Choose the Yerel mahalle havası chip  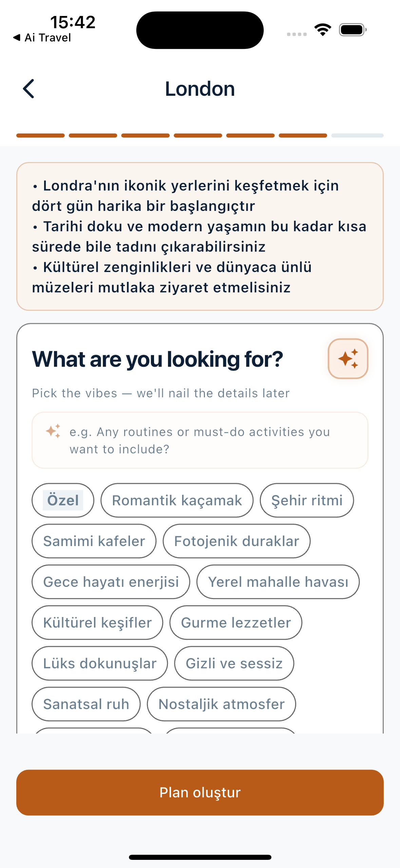click(278, 582)
